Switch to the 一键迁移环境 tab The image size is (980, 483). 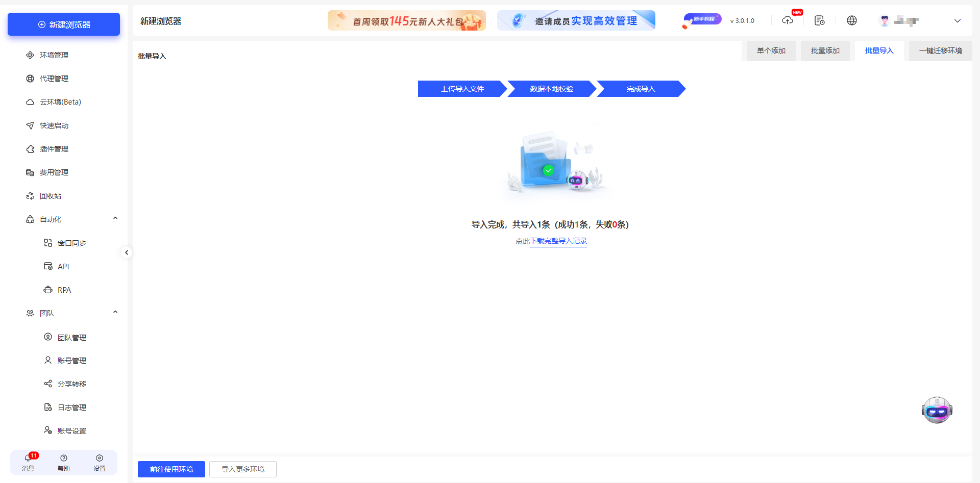940,50
